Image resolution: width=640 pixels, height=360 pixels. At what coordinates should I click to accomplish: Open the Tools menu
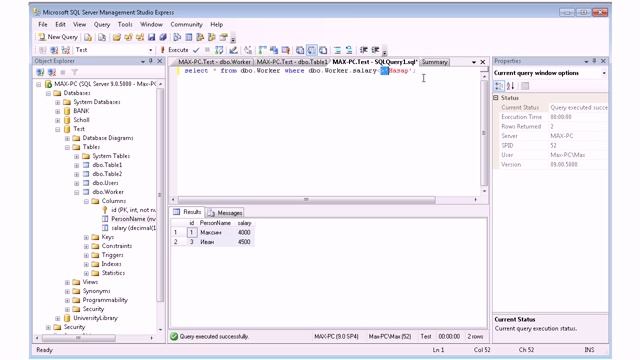(125, 24)
